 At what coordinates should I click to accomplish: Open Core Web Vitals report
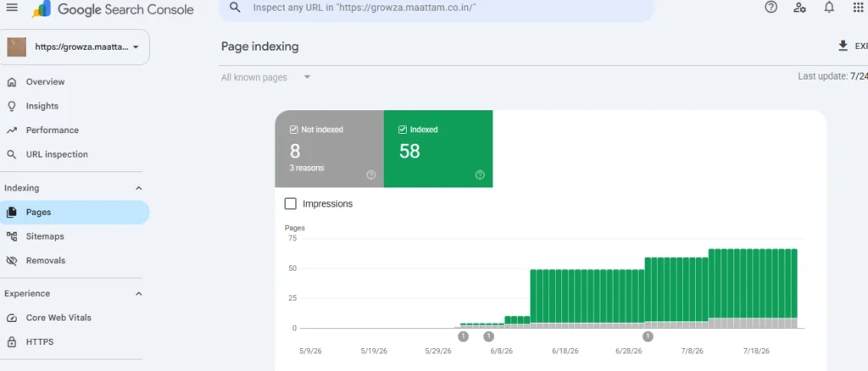(58, 318)
